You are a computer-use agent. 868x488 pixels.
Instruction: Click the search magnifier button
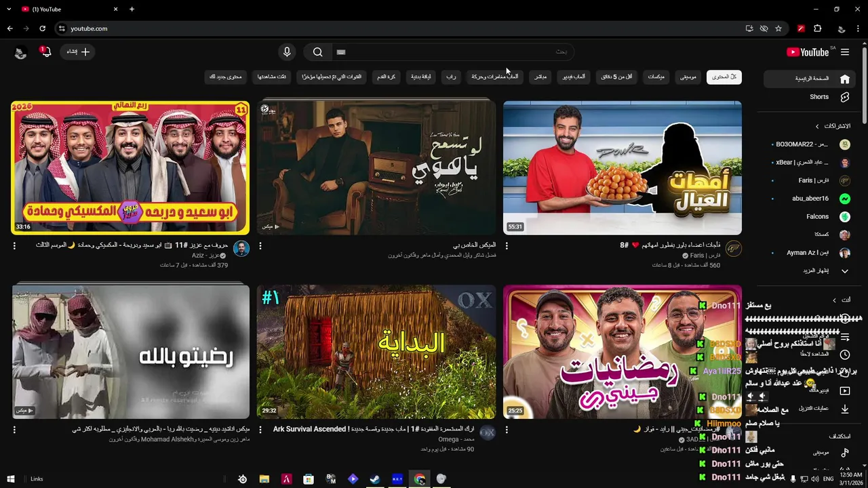pos(317,52)
